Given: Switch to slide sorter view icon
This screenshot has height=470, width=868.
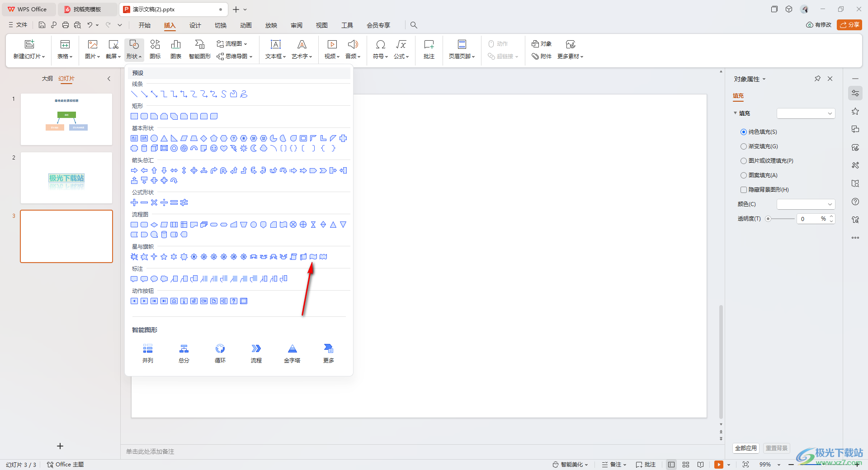Looking at the screenshot, I should tap(686, 465).
